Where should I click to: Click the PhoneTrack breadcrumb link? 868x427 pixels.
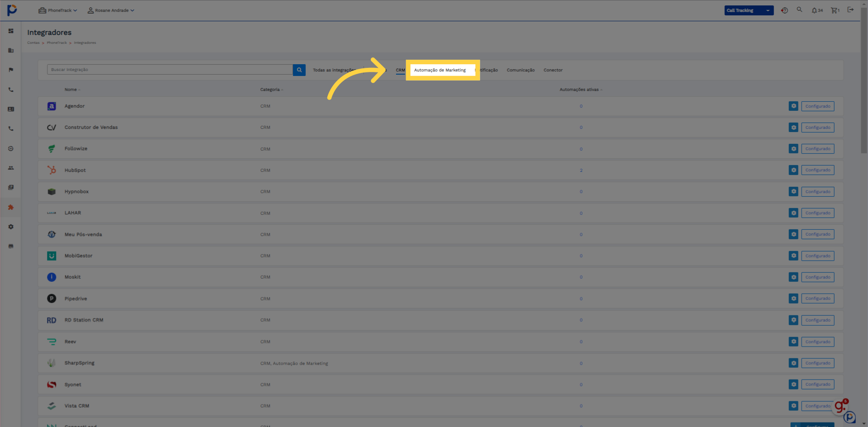[x=57, y=43]
